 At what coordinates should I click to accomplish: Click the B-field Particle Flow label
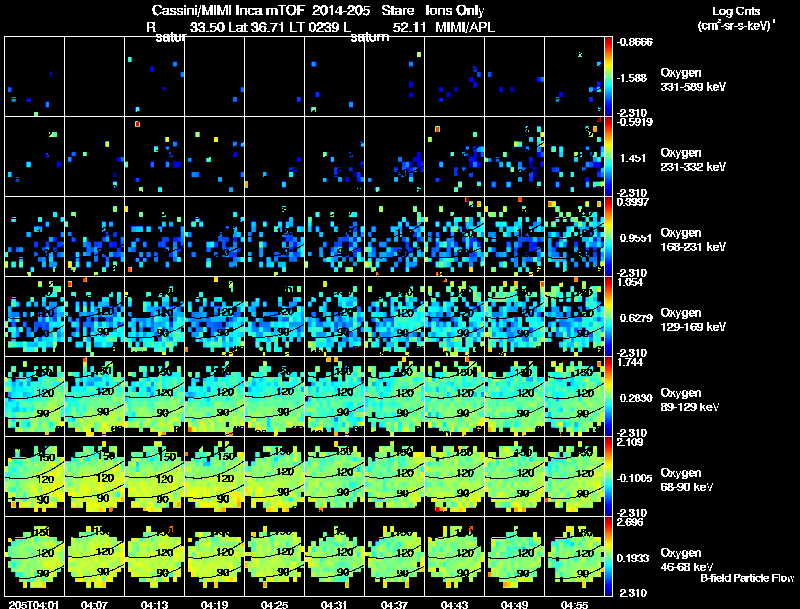click(x=747, y=578)
